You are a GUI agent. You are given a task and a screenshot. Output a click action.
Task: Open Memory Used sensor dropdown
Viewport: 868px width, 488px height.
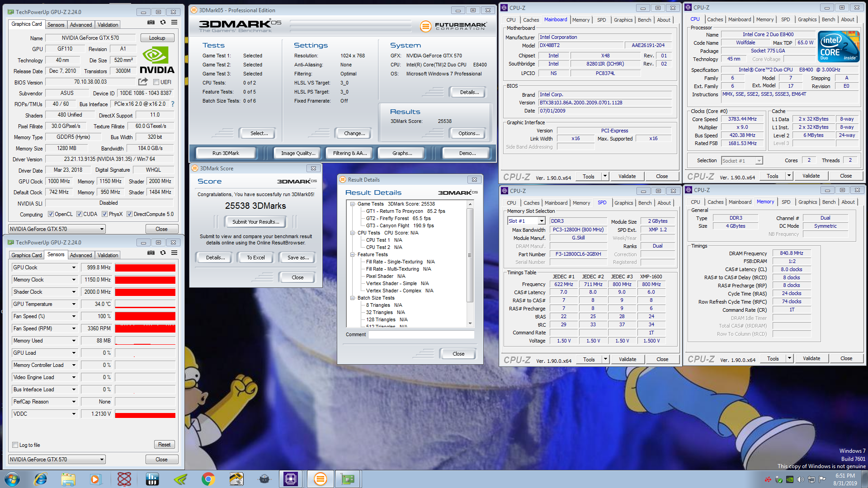pos(74,341)
